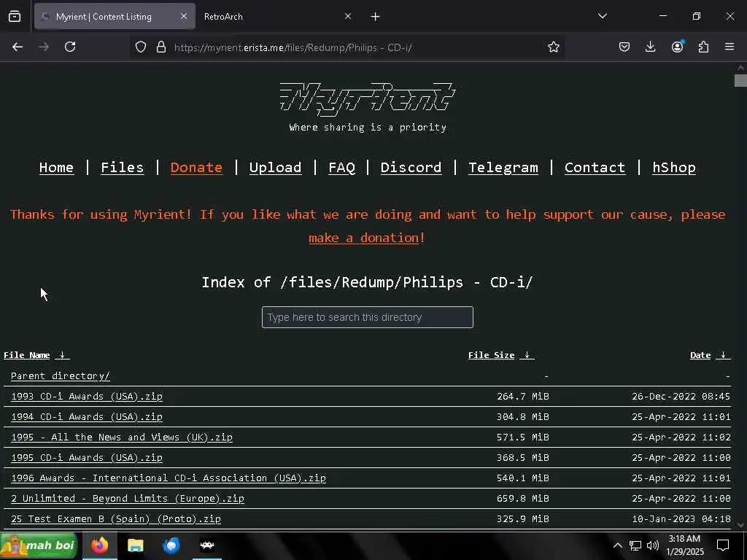Open the Downloads panel icon
The image size is (747, 560).
click(x=650, y=47)
